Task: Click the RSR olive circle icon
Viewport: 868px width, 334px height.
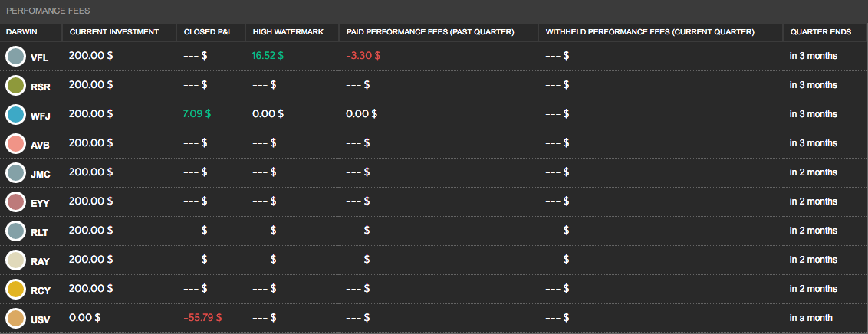Action: [15, 85]
